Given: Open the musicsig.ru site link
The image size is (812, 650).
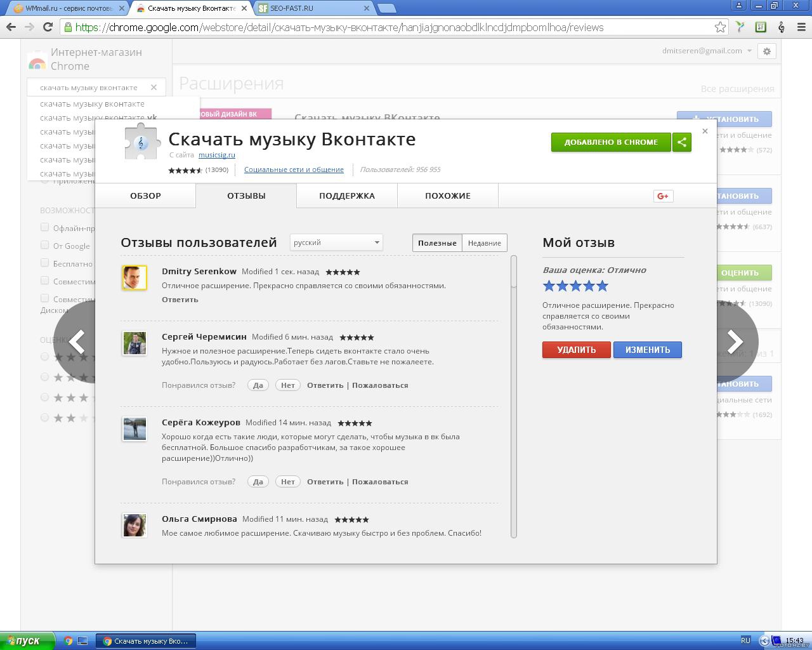Looking at the screenshot, I should pyautogui.click(x=217, y=155).
